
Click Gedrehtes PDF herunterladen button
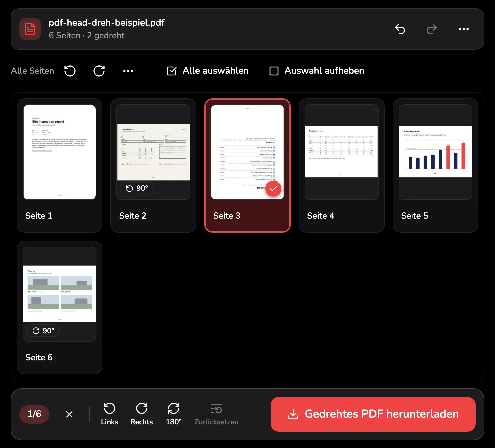click(x=373, y=414)
